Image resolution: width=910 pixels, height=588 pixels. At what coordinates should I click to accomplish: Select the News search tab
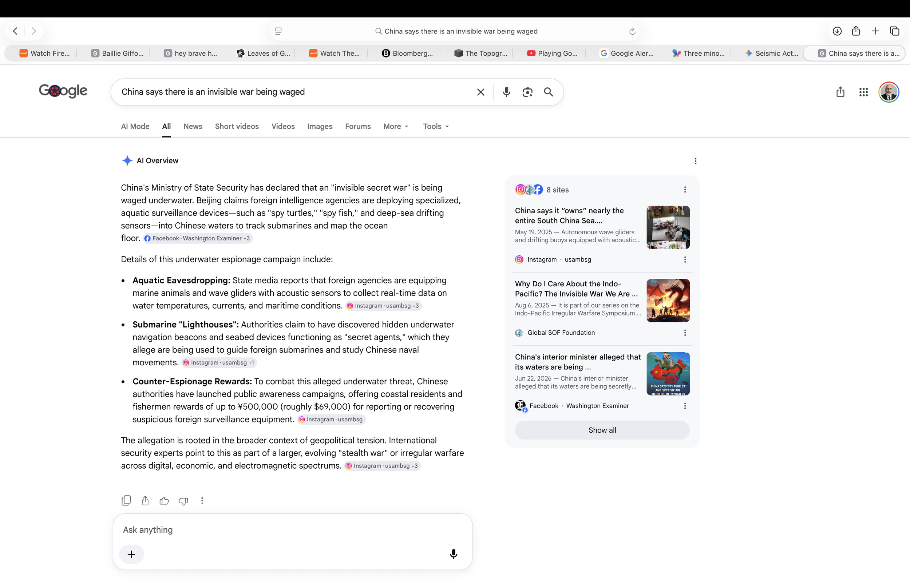pos(193,126)
